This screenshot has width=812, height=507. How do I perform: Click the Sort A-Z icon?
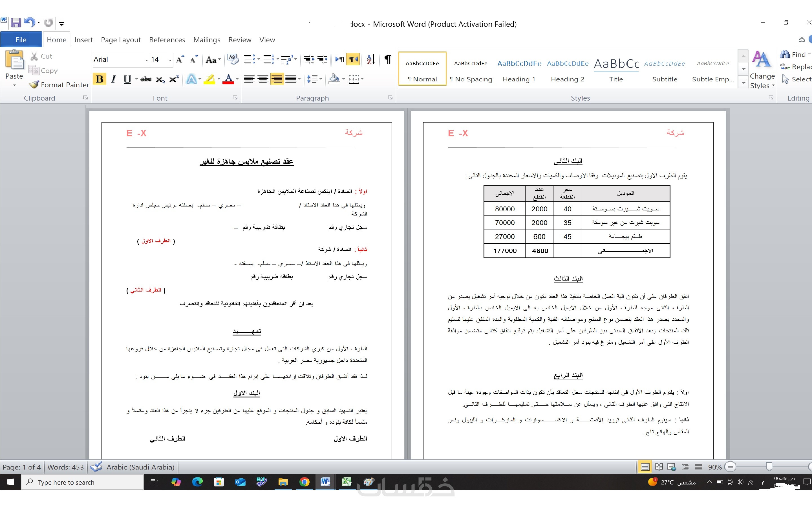[x=370, y=59]
